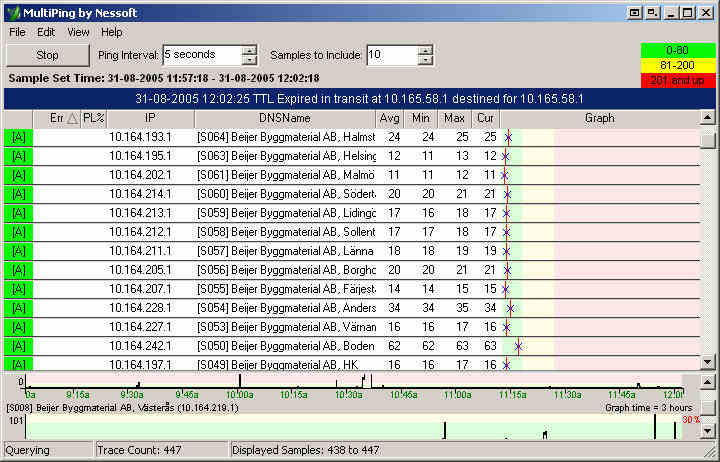Click graph marker in 10.164.242.1 row
This screenshot has width=720, height=462.
[x=518, y=346]
